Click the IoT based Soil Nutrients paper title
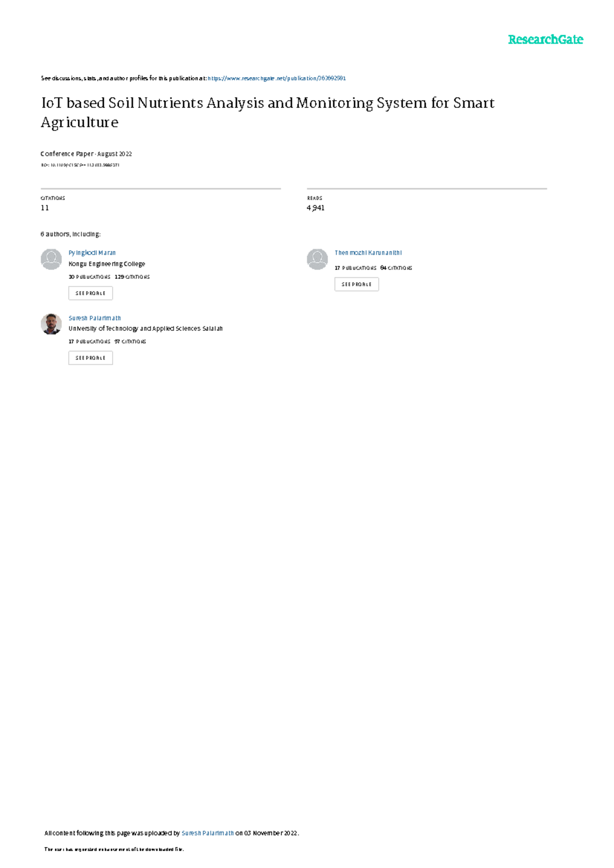The width and height of the screenshot is (614, 868). [x=268, y=113]
